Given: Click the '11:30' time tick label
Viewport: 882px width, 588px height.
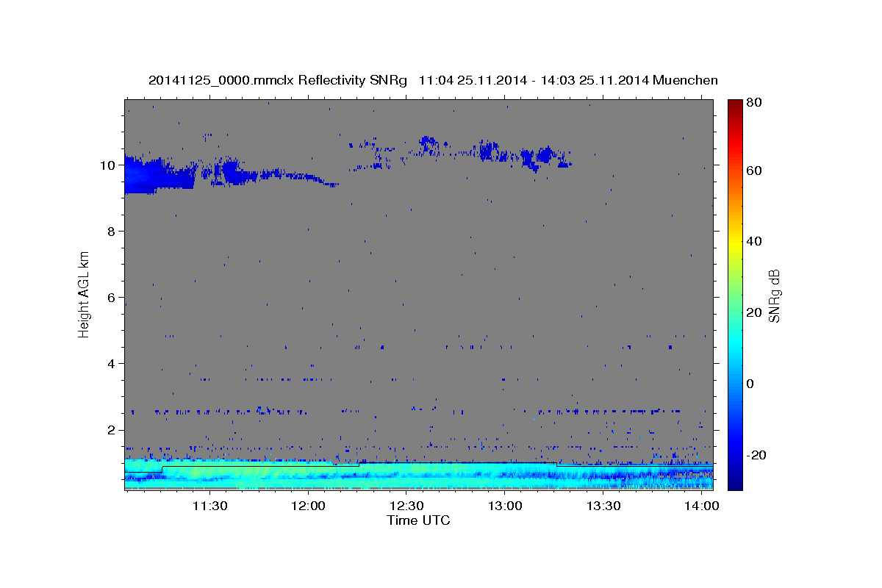Looking at the screenshot, I should pos(209,506).
